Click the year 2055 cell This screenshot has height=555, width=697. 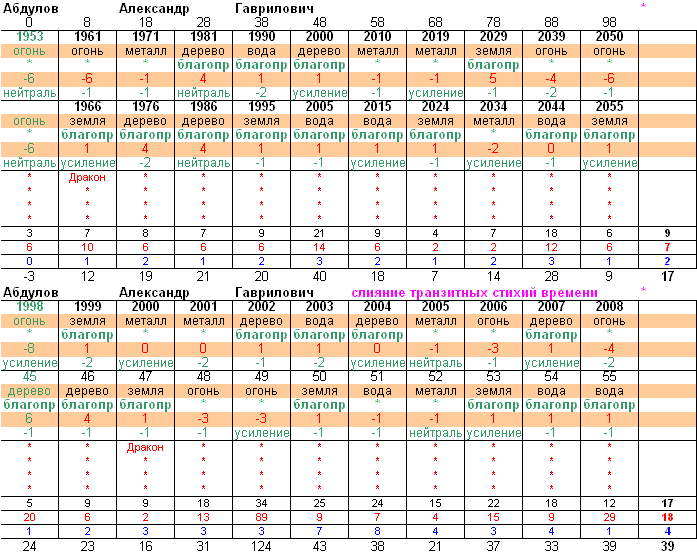coord(609,107)
